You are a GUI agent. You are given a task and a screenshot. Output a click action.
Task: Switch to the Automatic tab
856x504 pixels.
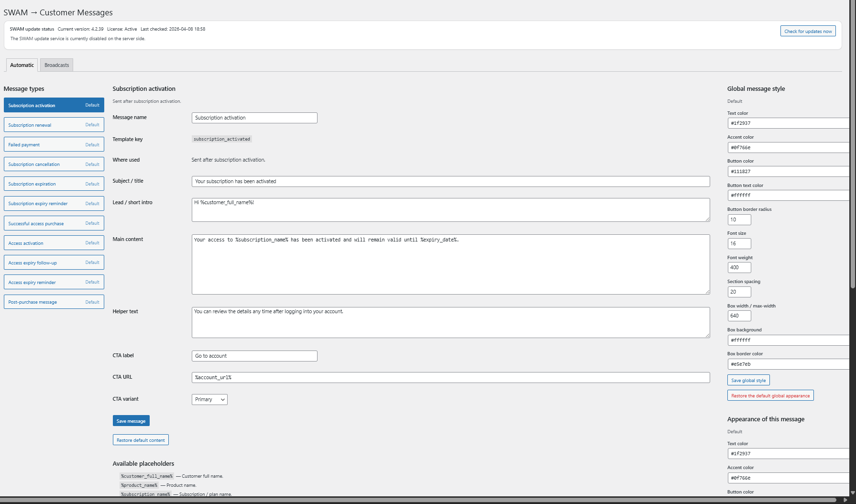22,65
